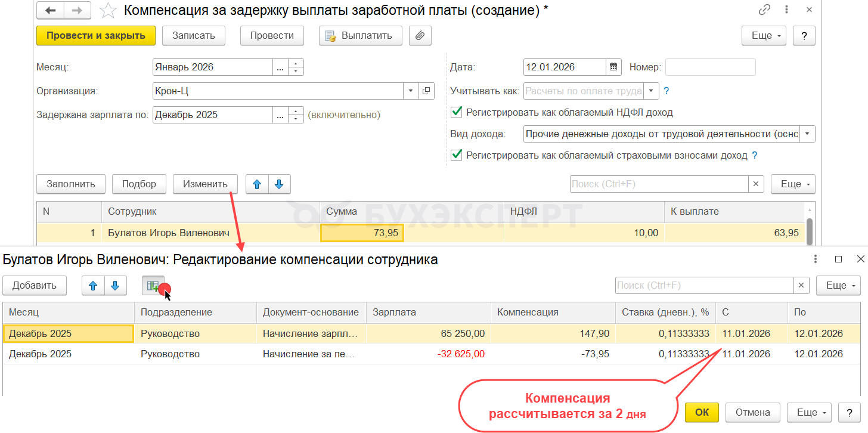Clear the dialog search field
Image resolution: width=868 pixels, height=433 pixels.
click(802, 286)
